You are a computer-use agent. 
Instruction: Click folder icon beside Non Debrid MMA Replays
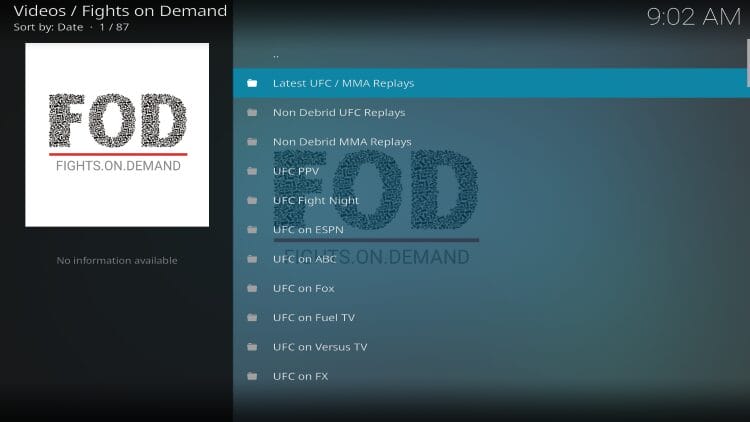tap(252, 142)
